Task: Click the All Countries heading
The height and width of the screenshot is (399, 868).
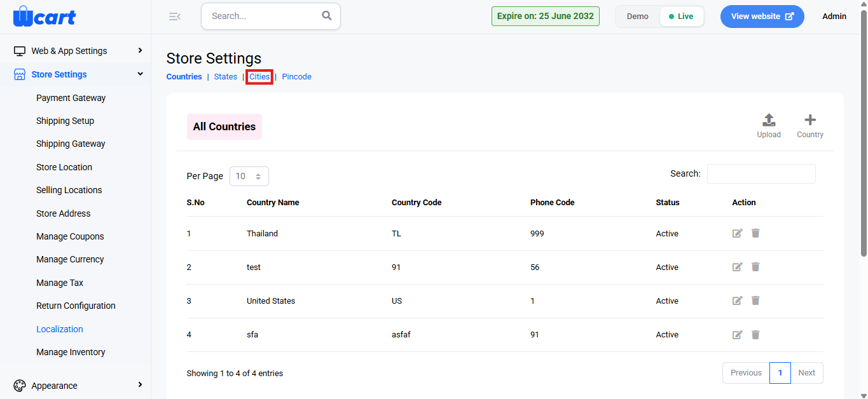Action: point(224,126)
